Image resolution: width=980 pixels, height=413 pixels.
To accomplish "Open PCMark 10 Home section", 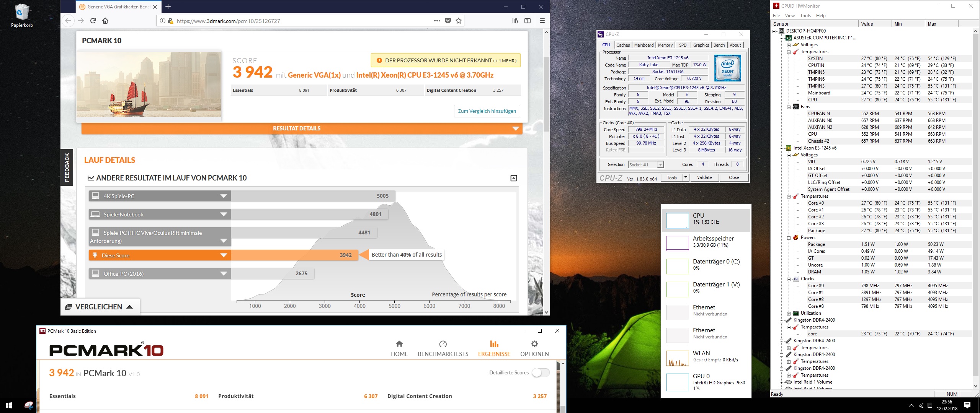I will coord(399,348).
